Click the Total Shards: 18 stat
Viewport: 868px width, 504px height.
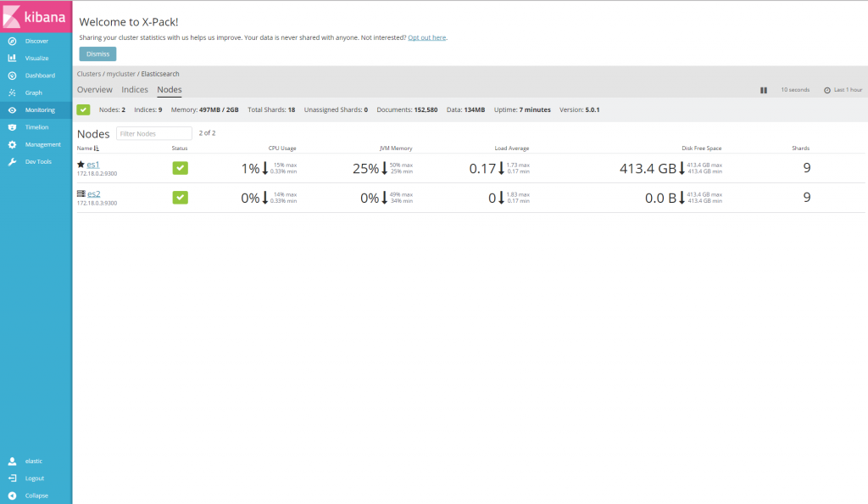[271, 109]
